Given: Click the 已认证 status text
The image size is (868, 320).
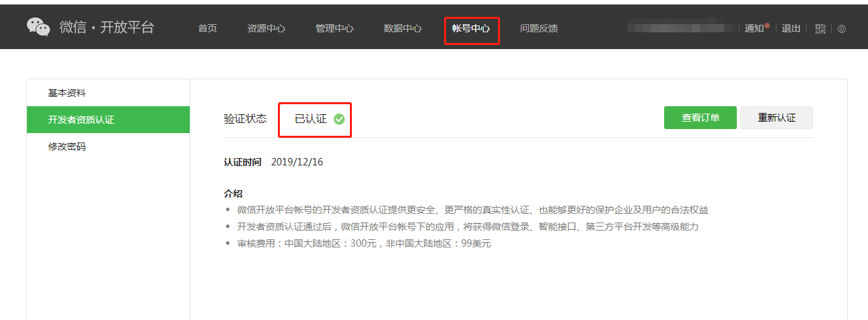Looking at the screenshot, I should tap(311, 119).
